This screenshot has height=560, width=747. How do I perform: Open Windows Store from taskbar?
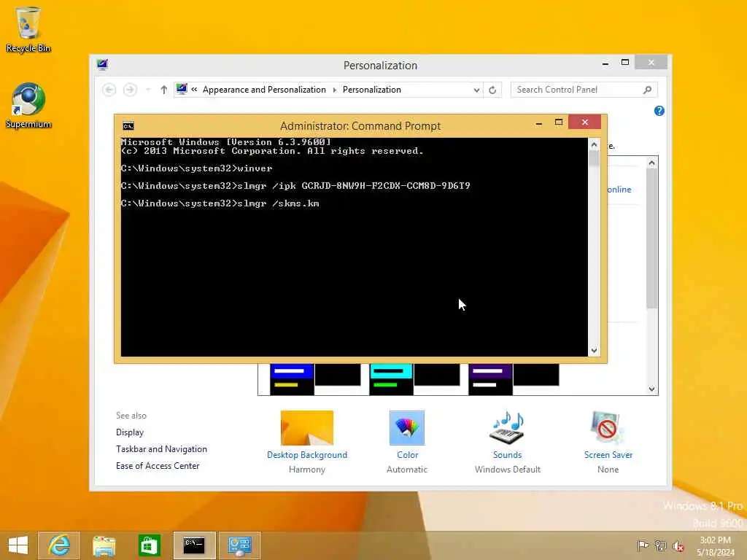pos(149,545)
